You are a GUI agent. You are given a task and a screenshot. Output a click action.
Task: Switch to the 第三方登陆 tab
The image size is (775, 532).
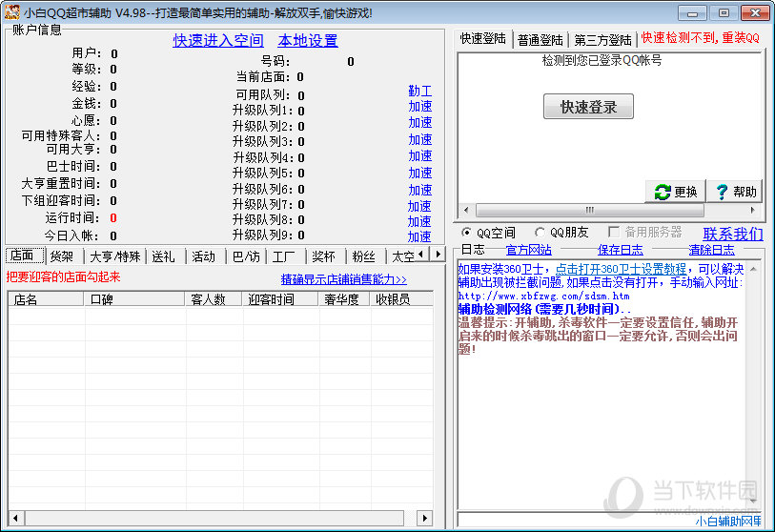[x=602, y=40]
